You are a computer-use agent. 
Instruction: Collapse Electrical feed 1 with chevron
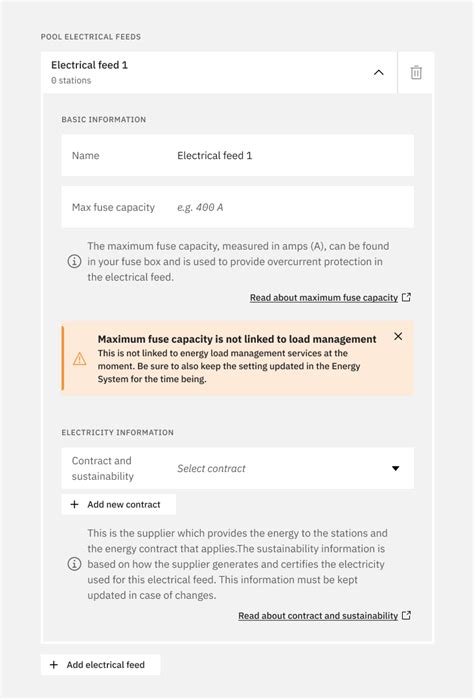tap(379, 72)
